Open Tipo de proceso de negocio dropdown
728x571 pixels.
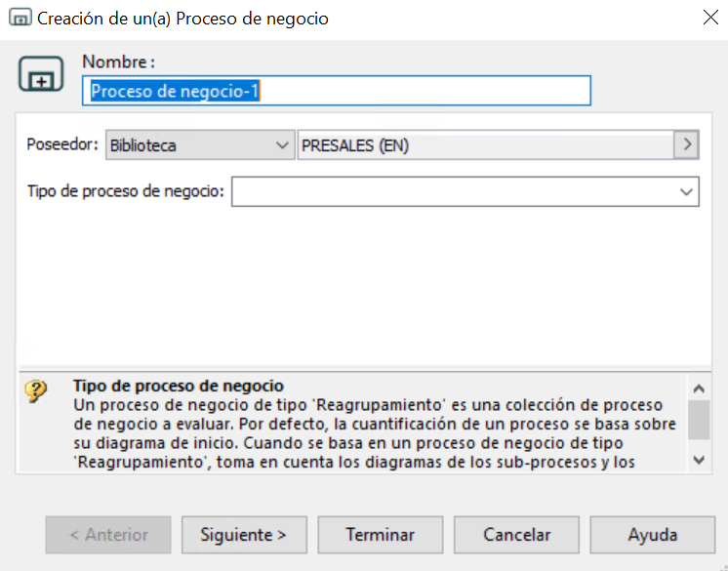coord(465,191)
